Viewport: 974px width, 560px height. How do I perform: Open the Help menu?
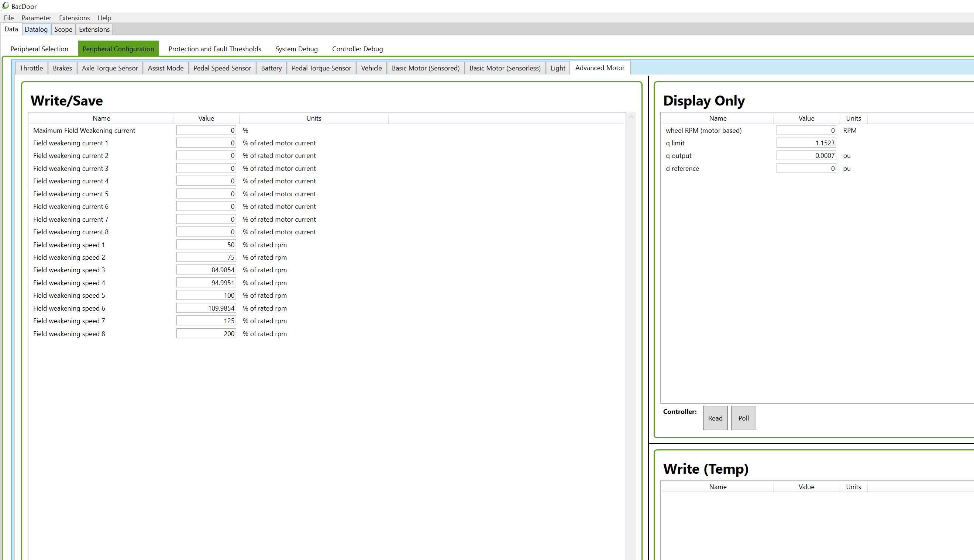click(104, 18)
